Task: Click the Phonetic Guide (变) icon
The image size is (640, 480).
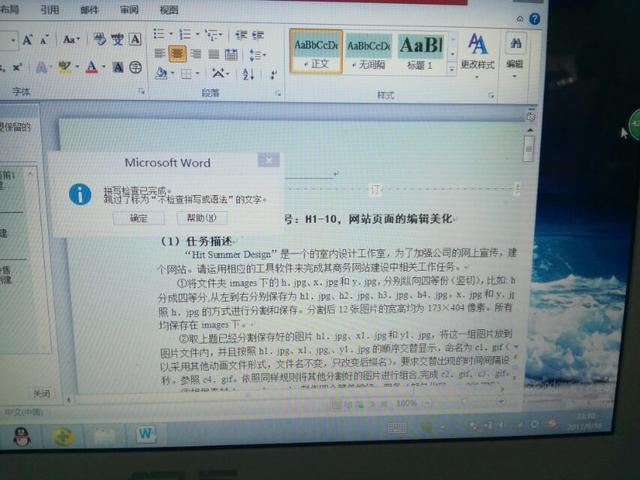Action: click(x=118, y=40)
